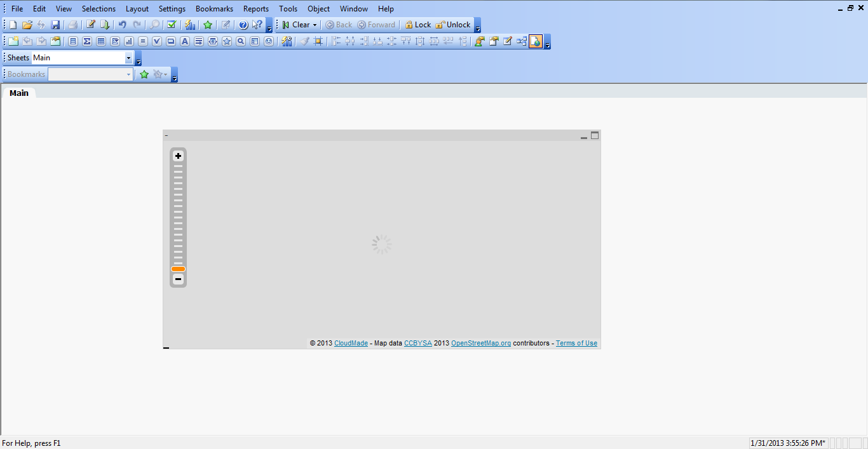
Task: Create a Chart with bar-chart icon
Action: click(x=129, y=41)
